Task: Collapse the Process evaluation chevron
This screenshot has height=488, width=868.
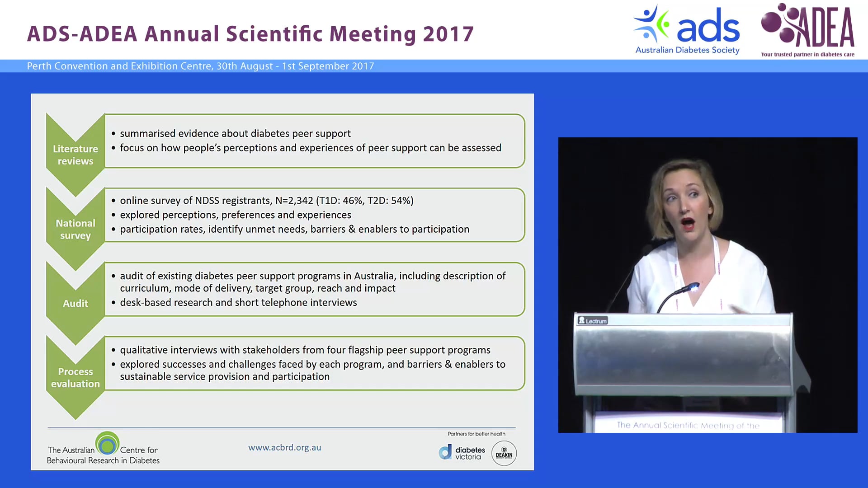Action: tap(75, 376)
